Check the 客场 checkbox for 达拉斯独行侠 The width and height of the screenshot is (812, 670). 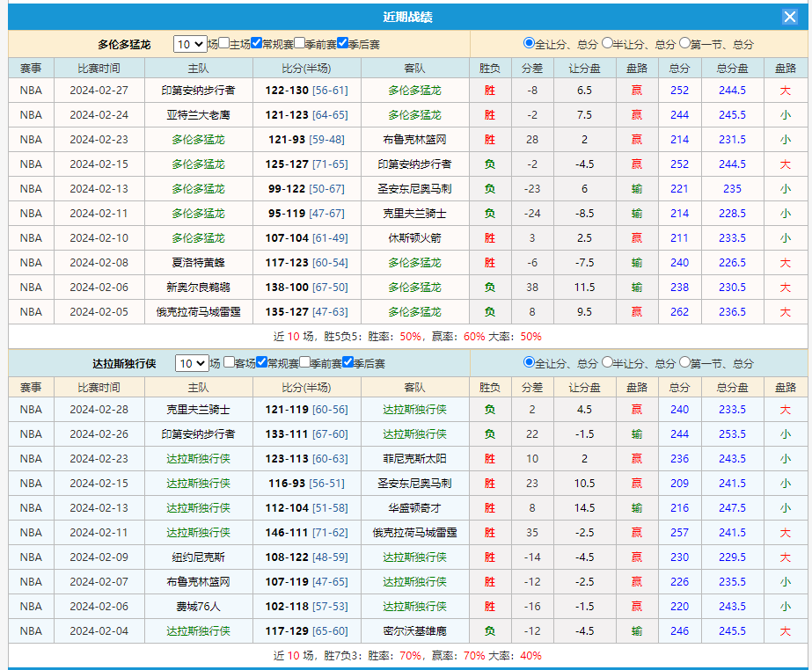pyautogui.click(x=230, y=362)
